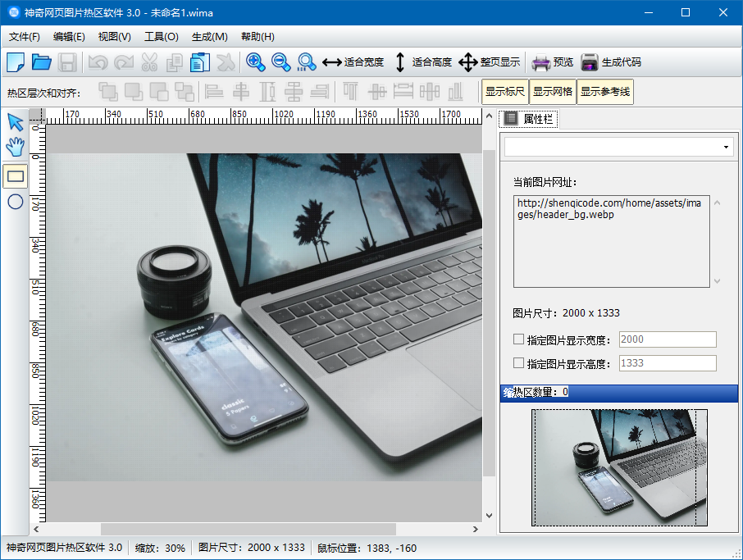Click the 热区数量: 0 header bar
Viewport: 743px width, 560px height.
click(619, 393)
